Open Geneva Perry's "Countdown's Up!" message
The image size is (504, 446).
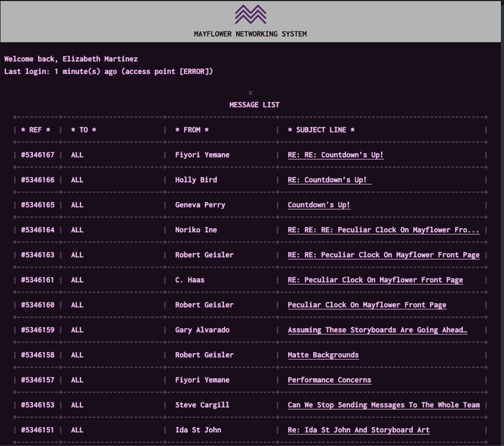pos(319,205)
